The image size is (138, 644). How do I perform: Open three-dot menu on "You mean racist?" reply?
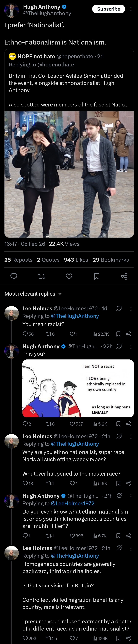131,309
